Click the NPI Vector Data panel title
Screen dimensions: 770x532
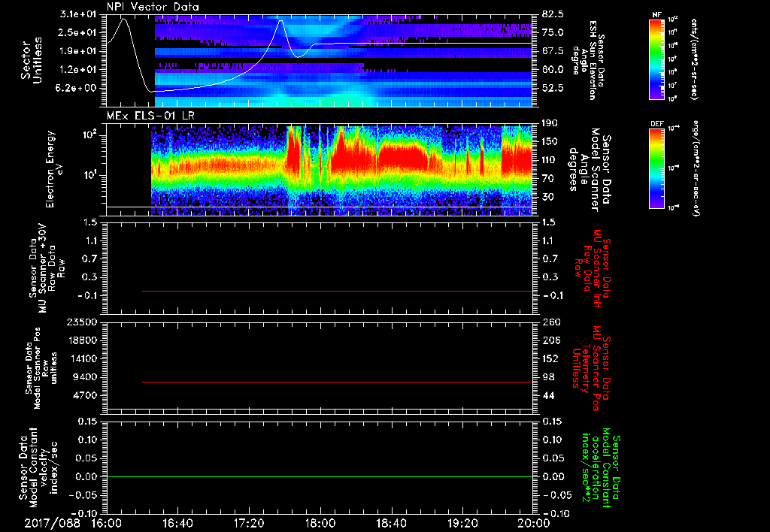coord(153,7)
